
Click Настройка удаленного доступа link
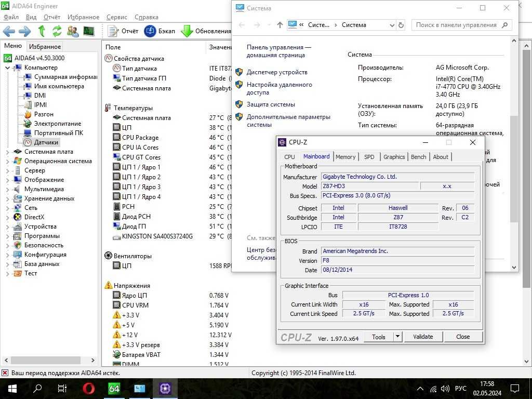(279, 88)
